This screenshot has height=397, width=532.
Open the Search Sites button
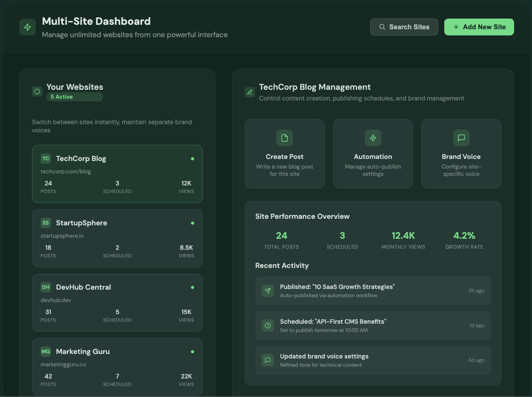coord(404,27)
